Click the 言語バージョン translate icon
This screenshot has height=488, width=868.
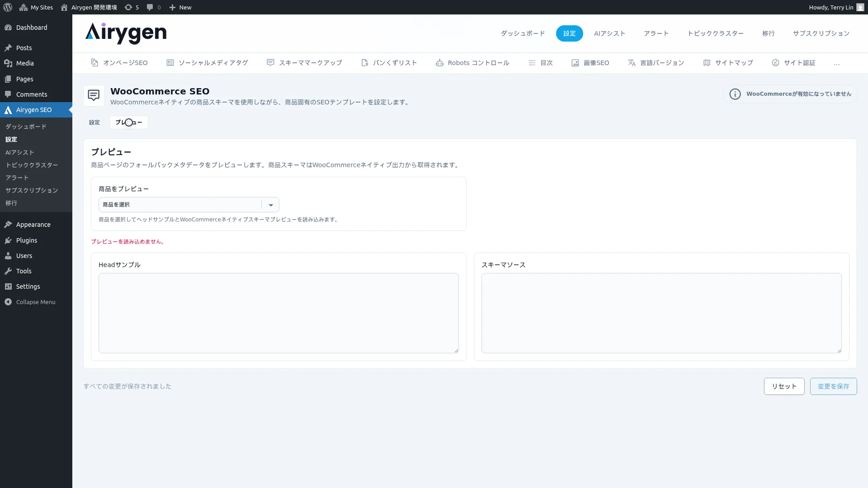632,63
